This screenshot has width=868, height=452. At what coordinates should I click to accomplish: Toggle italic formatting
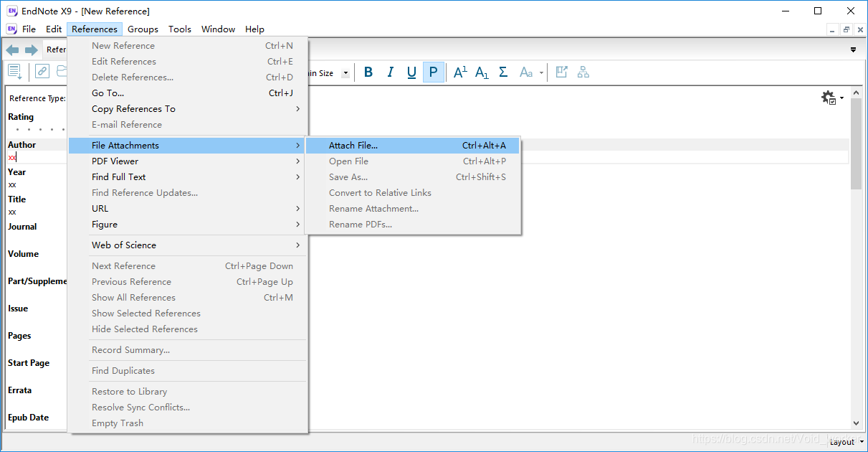point(390,72)
